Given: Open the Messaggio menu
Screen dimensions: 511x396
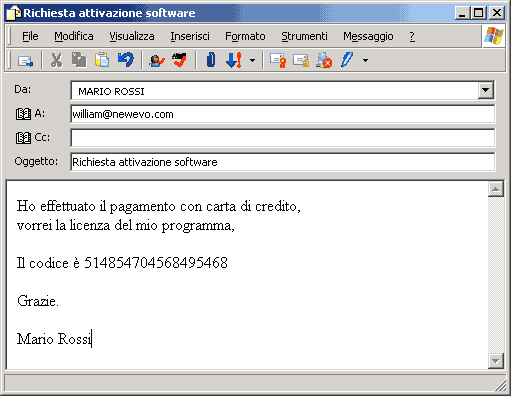Looking at the screenshot, I should [x=368, y=36].
